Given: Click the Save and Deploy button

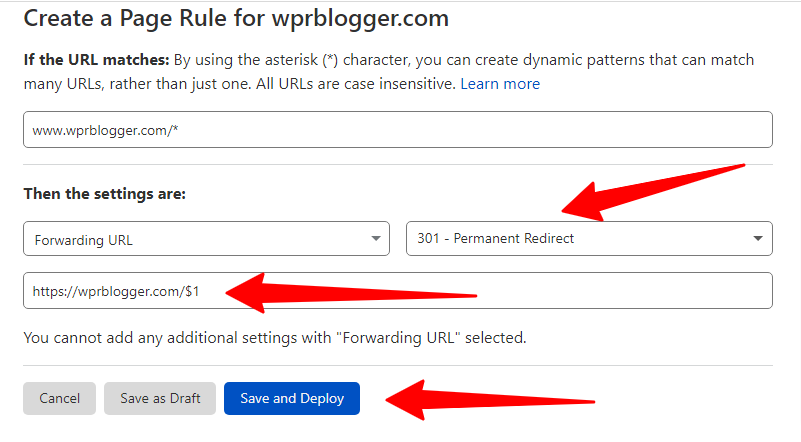Looking at the screenshot, I should pos(292,398).
